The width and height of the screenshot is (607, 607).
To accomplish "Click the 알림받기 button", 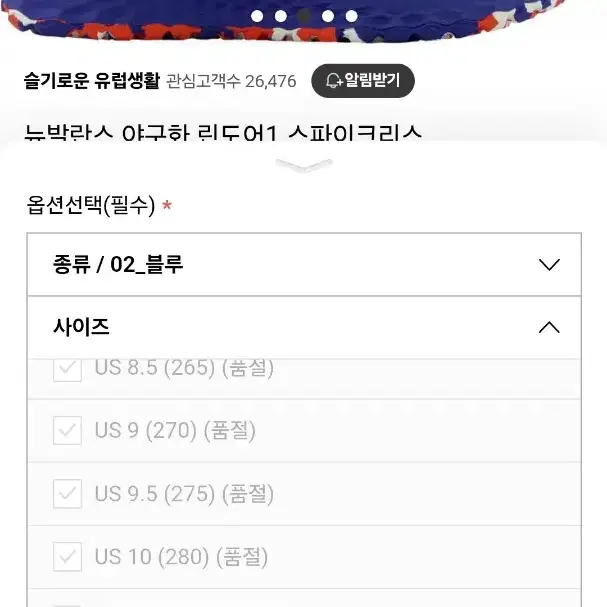I will click(363, 81).
